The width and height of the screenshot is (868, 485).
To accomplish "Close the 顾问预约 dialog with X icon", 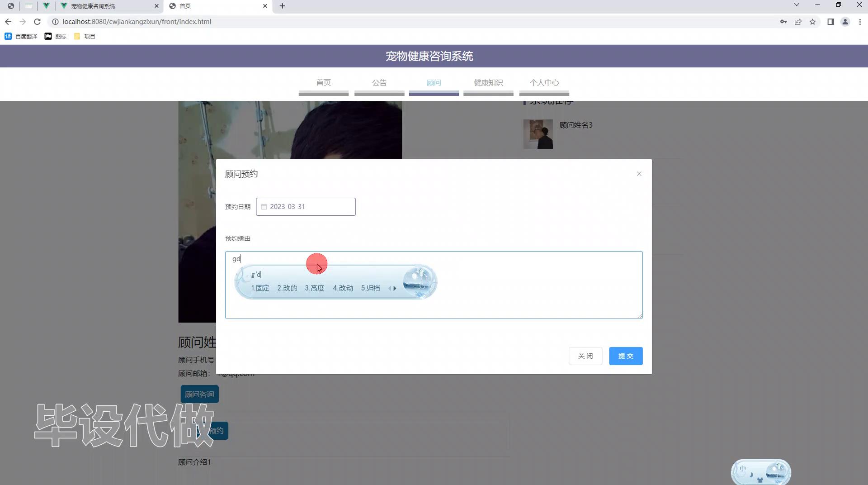I will coord(639,174).
